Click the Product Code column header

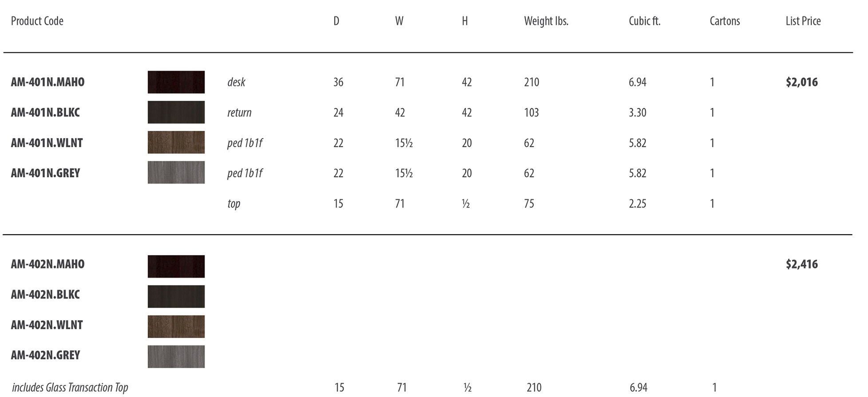37,21
